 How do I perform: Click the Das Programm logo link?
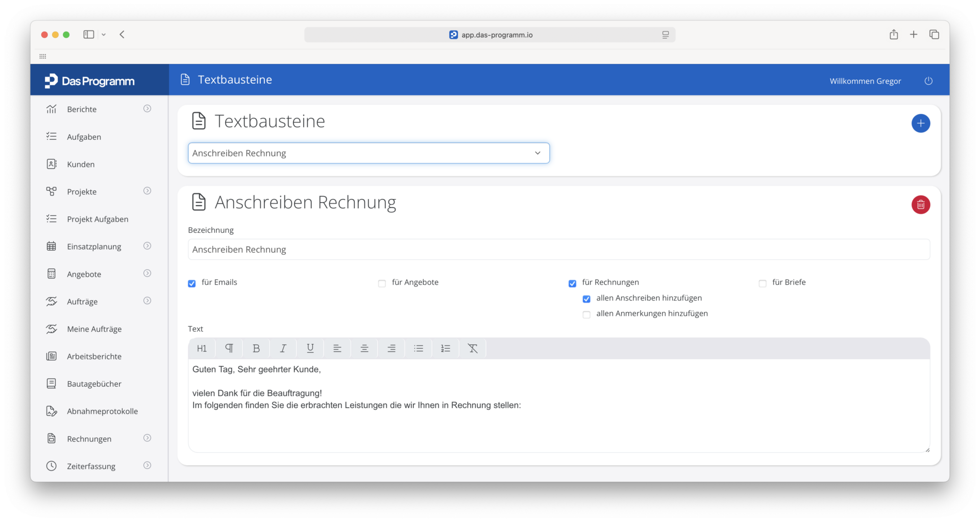[90, 81]
